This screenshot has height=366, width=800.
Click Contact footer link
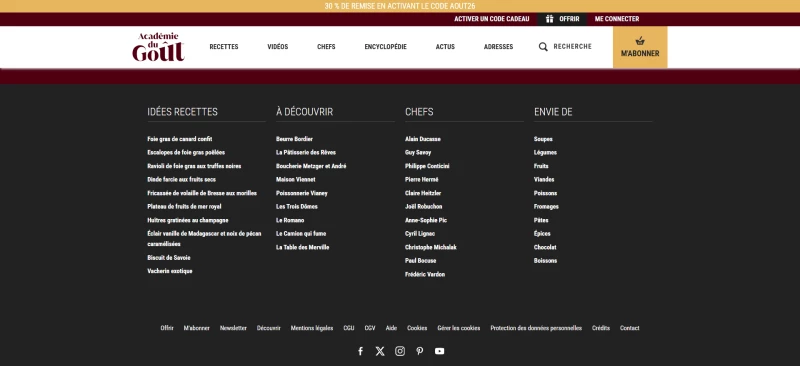click(630, 328)
